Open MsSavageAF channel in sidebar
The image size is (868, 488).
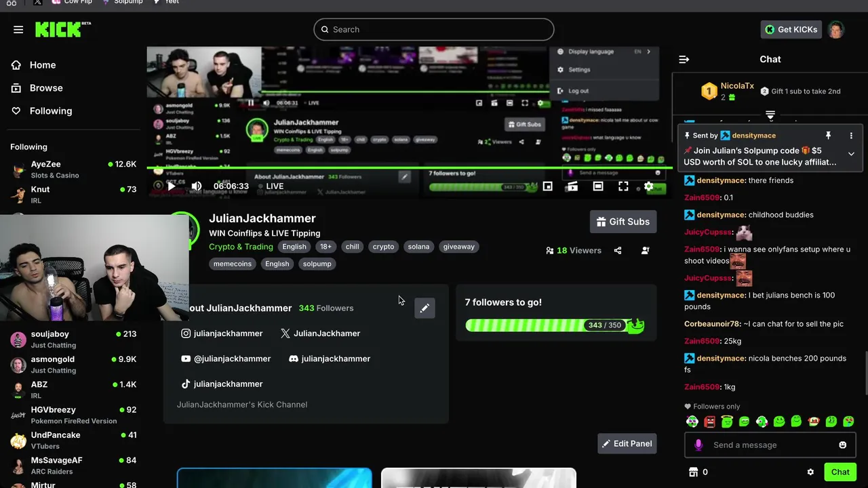(x=73, y=466)
